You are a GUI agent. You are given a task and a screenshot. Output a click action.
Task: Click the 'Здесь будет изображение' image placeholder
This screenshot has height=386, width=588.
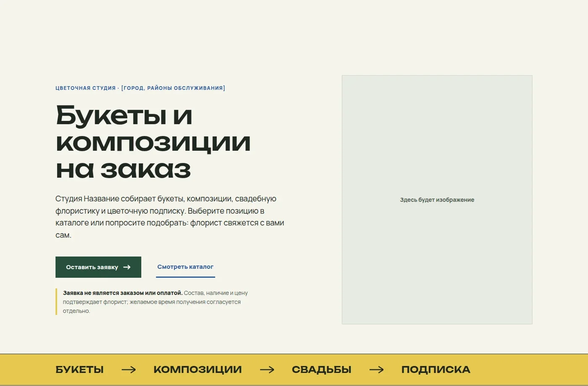[x=437, y=200]
